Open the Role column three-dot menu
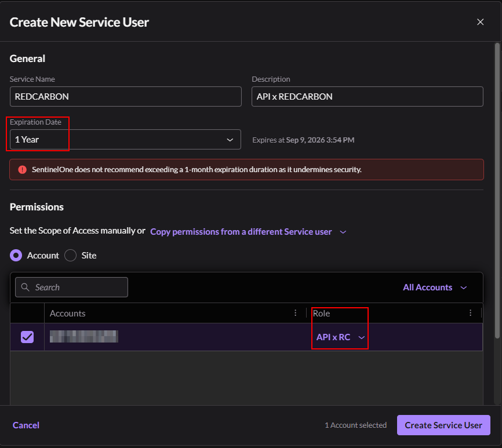This screenshot has width=502, height=448. pos(470,313)
